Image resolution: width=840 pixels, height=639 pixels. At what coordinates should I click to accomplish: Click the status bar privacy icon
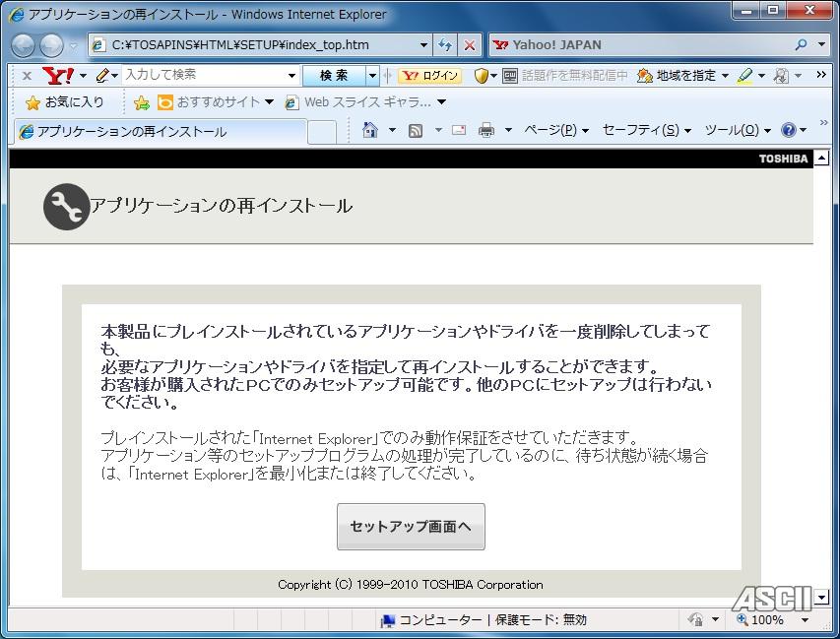point(696,619)
